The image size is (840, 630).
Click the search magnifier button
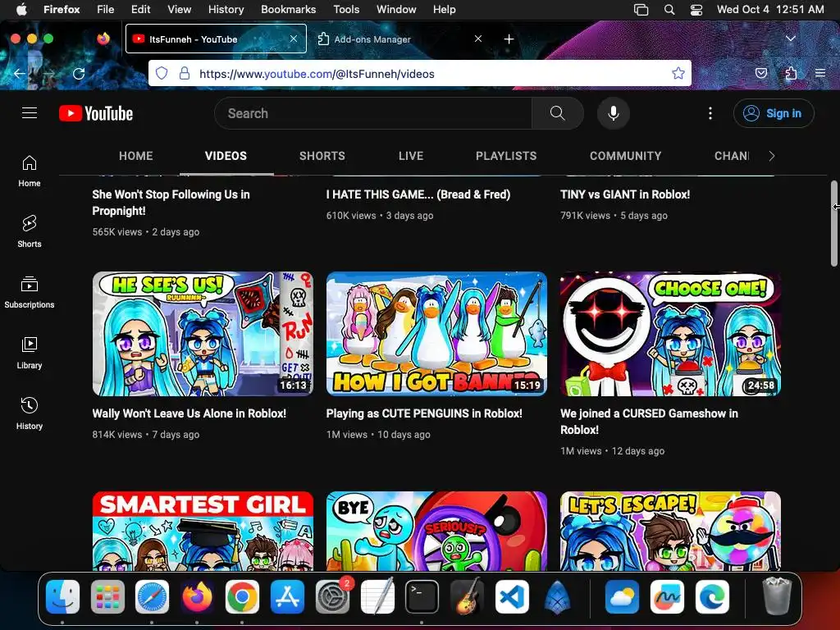[557, 113]
